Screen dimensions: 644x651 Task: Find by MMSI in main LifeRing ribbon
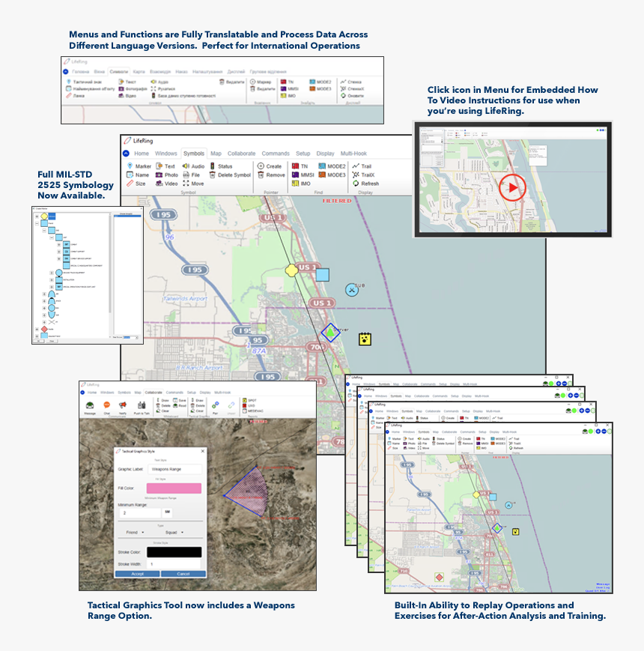[x=303, y=175]
